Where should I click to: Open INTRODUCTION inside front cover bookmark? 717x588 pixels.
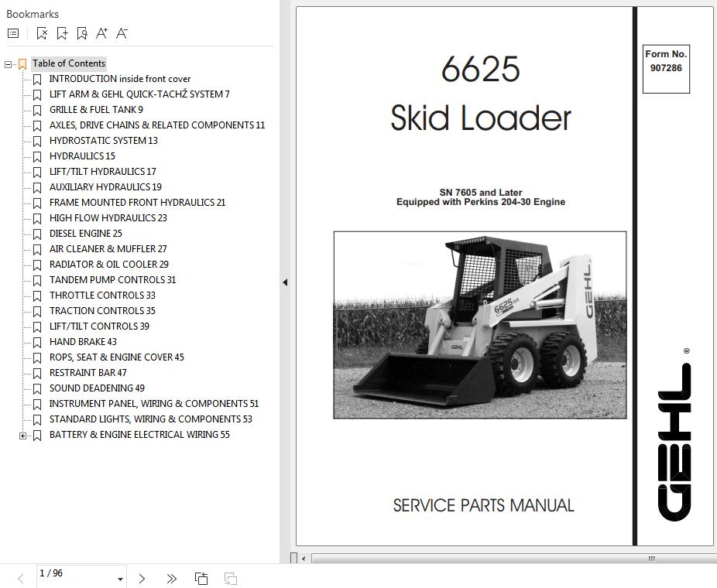point(120,79)
